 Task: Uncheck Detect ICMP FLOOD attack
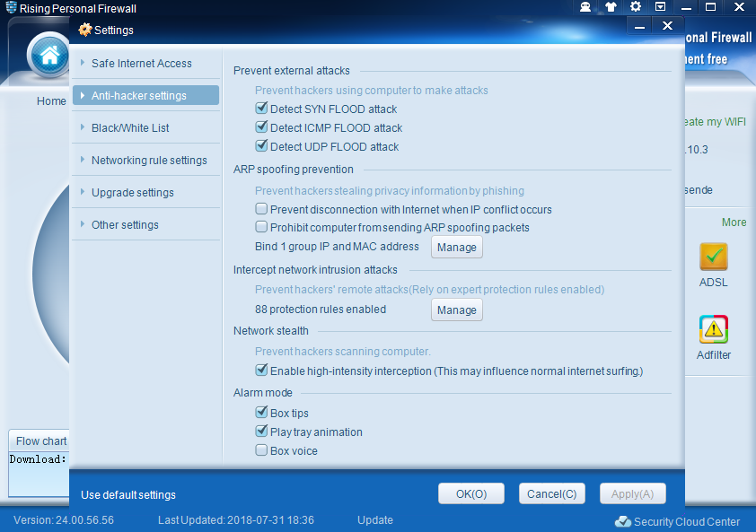click(x=261, y=126)
